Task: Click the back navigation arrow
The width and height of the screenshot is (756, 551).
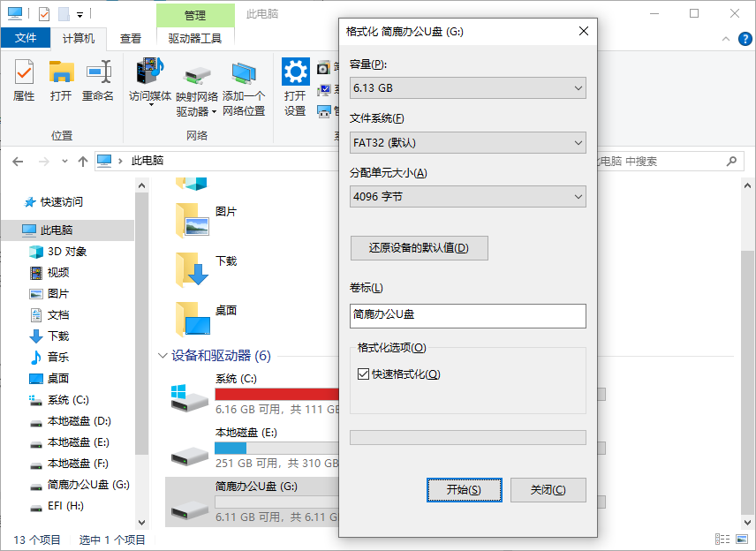Action: coord(19,161)
